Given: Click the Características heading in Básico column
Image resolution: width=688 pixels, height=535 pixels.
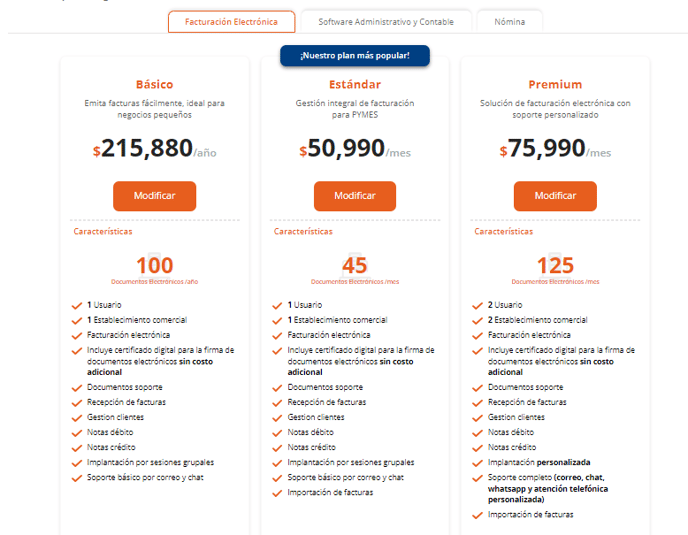Looking at the screenshot, I should 103,231.
